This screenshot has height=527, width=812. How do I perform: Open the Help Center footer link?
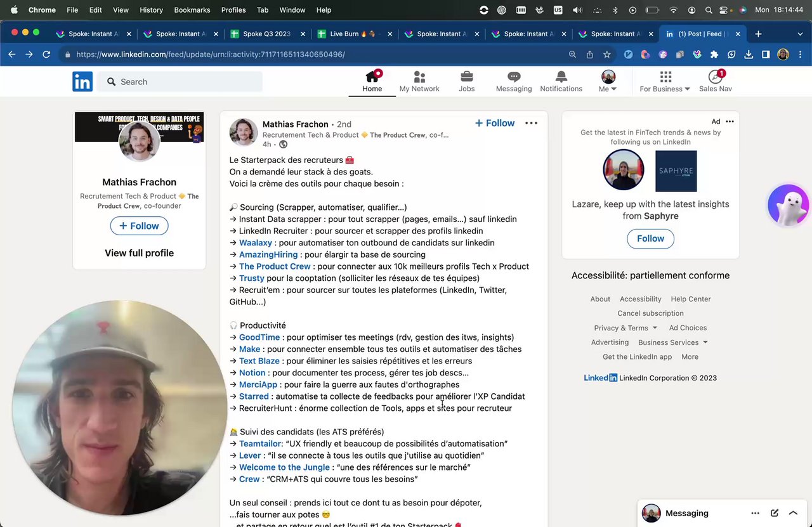click(691, 299)
